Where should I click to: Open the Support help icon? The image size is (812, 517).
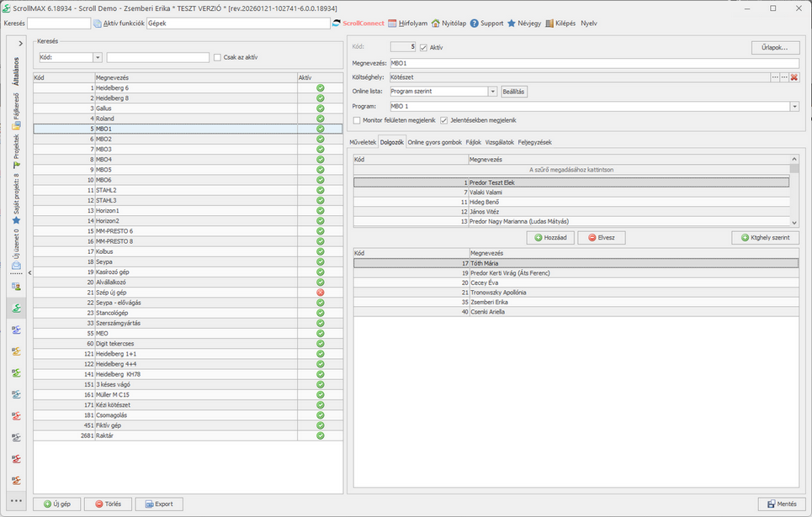475,24
